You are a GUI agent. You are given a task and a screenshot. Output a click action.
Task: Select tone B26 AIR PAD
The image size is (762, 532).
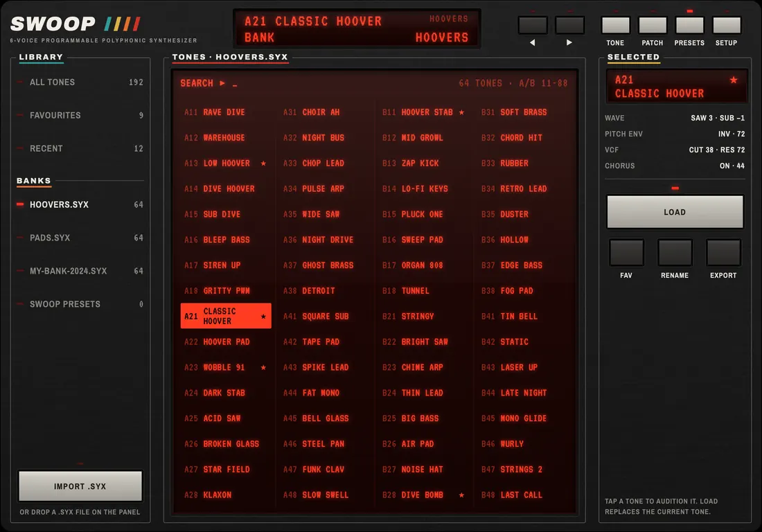point(424,443)
